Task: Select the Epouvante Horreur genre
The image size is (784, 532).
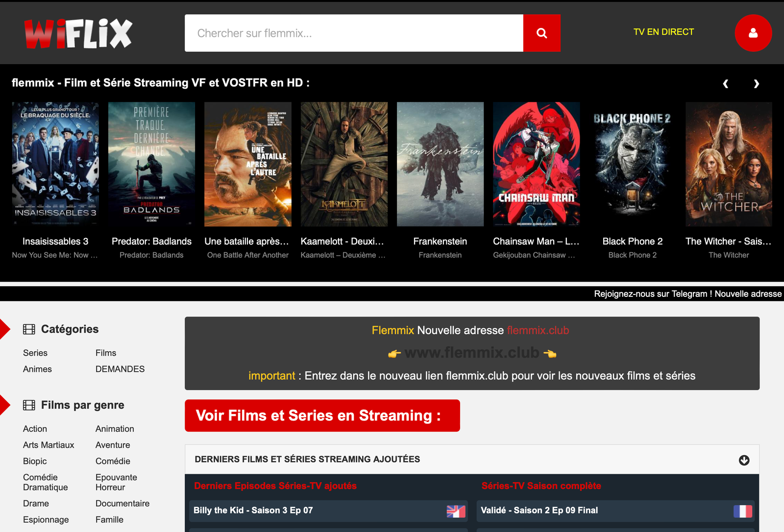Action: click(x=116, y=482)
